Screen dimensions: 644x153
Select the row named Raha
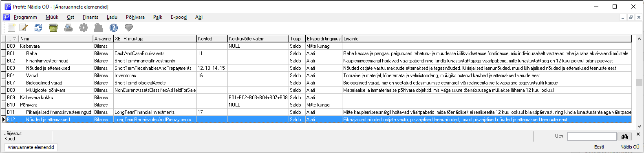pyautogui.click(x=319, y=53)
